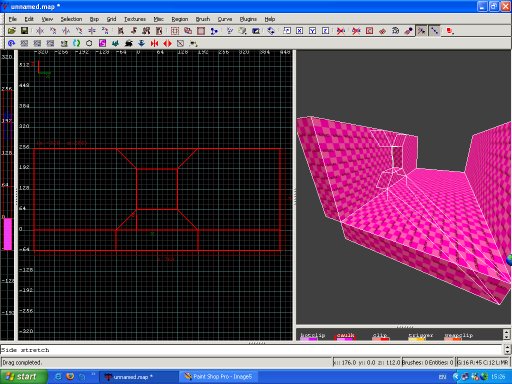Toggle the Scale Y lock
Viewport: 512px width, 384px height.
(x=312, y=31)
